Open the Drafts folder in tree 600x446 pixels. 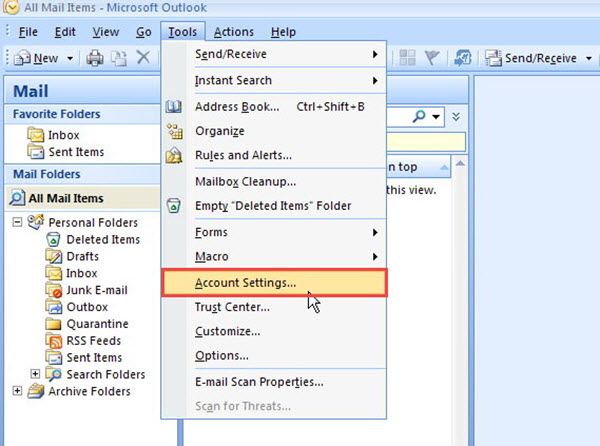pos(82,256)
